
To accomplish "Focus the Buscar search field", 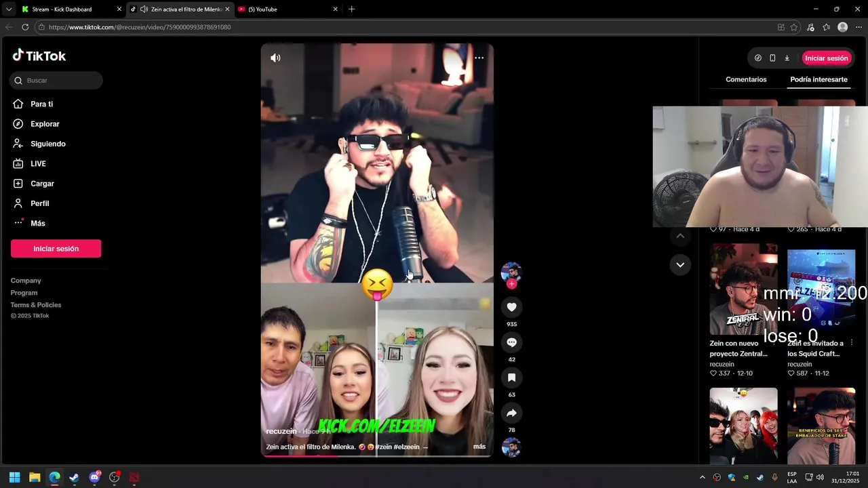I will pos(56,80).
